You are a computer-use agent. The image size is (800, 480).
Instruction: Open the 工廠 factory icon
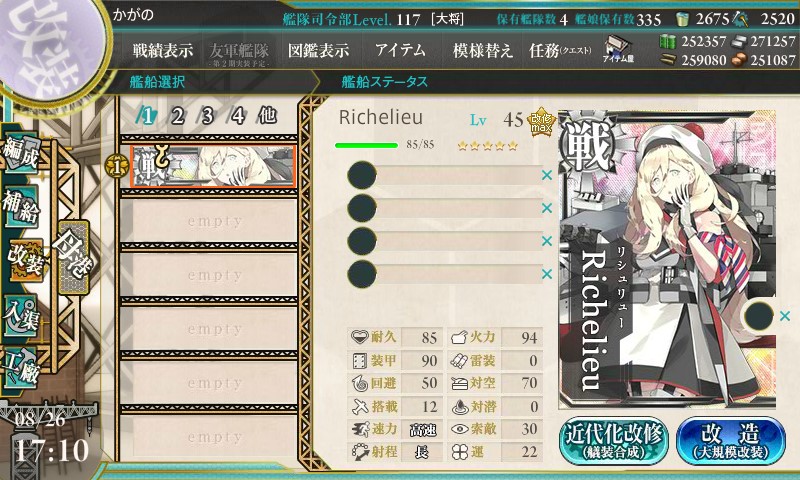(x=21, y=368)
